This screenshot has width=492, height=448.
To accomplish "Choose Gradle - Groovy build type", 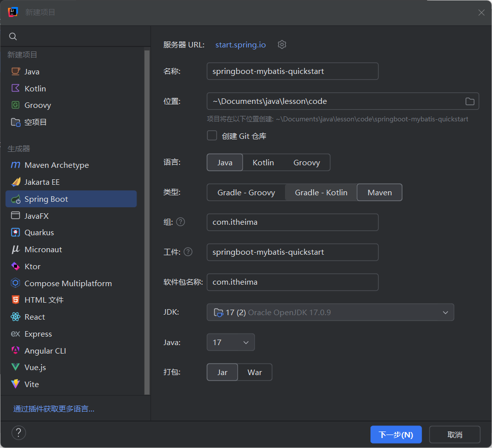I will (246, 192).
